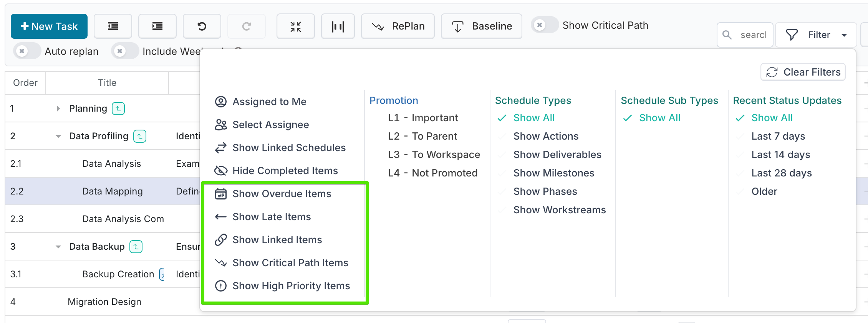Click the outdent task icon in toolbar

pos(113,26)
